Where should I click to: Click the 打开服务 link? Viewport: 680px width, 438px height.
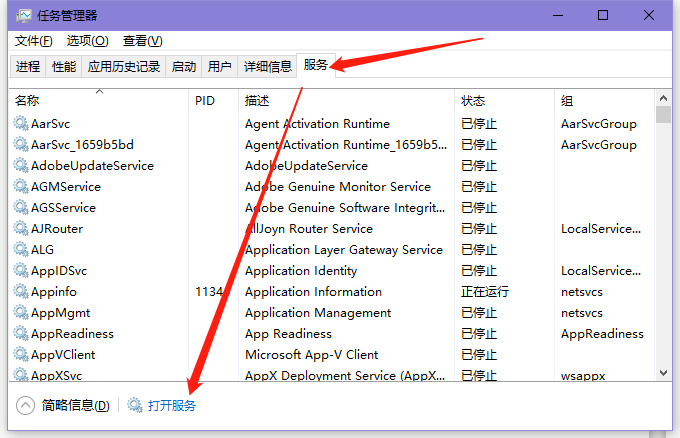171,405
